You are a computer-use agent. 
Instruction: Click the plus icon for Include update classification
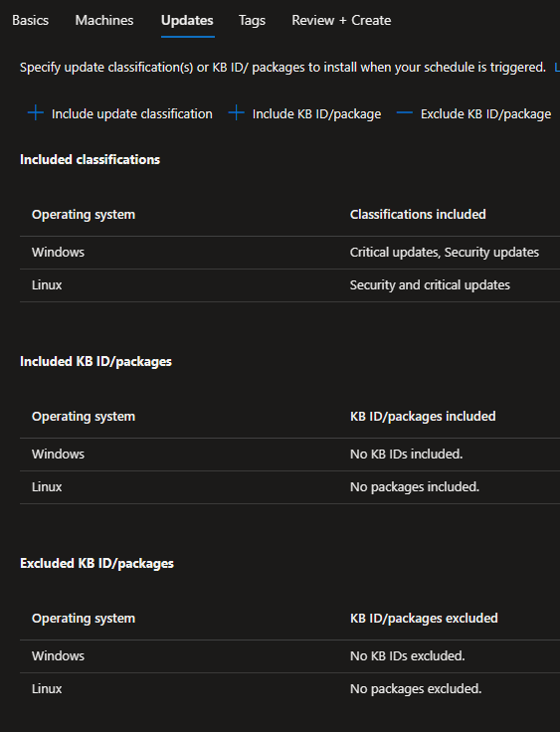pos(36,113)
